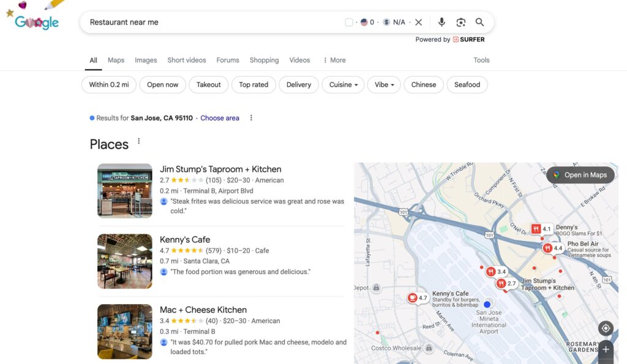Click the Kenny's Cafe 4.7 map pin
The height and width of the screenshot is (364, 627).
tap(418, 298)
